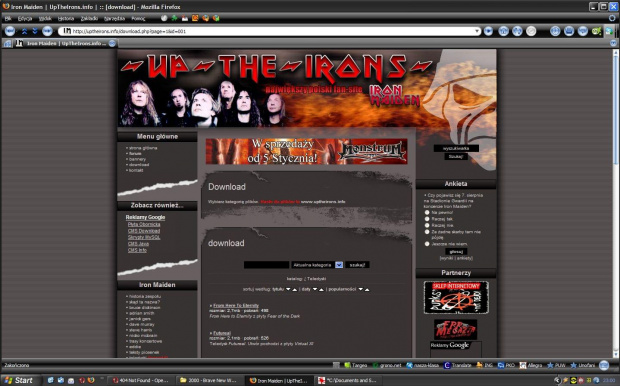The width and height of the screenshot is (620, 386).
Task: Open the 'From Here To Eternity' download link
Action: point(236,305)
